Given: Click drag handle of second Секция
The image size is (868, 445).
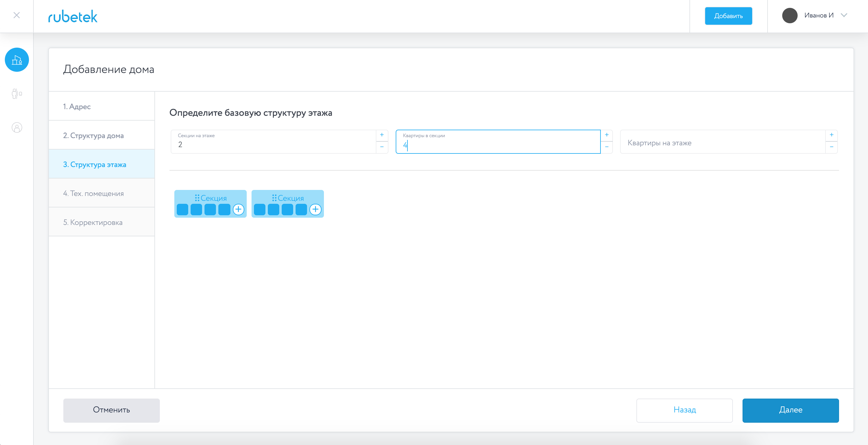Looking at the screenshot, I should click(274, 198).
